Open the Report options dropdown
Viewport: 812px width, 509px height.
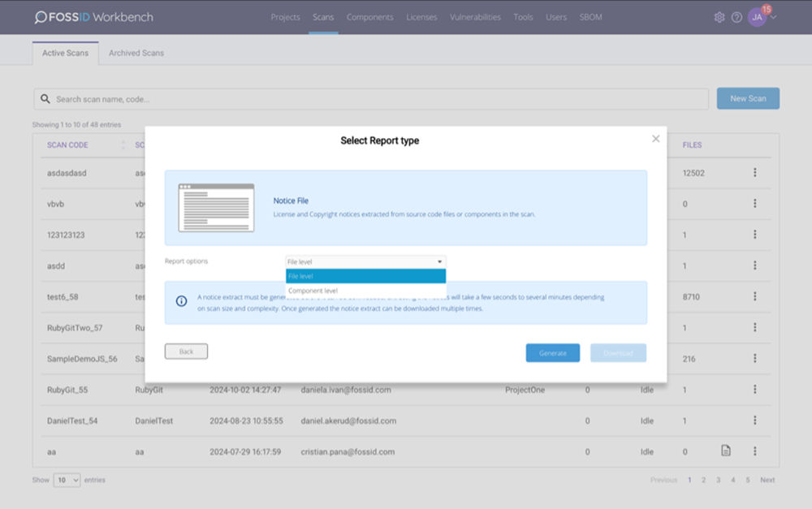pos(365,262)
